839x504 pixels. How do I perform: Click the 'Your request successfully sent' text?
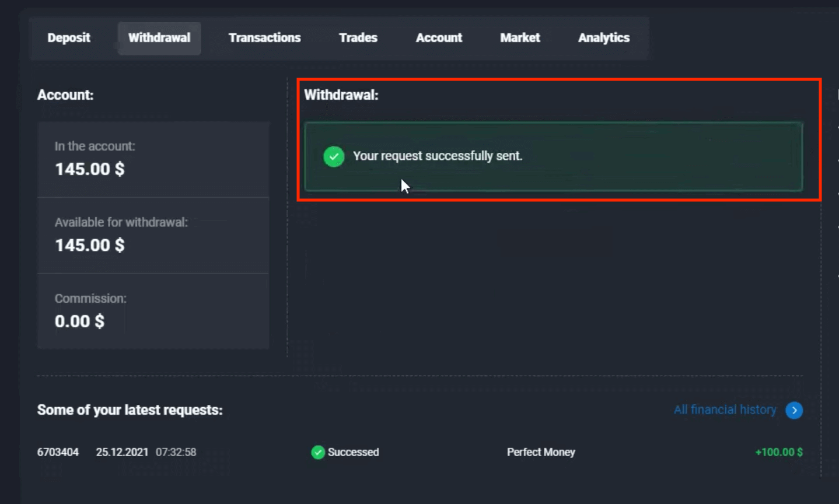coord(437,156)
